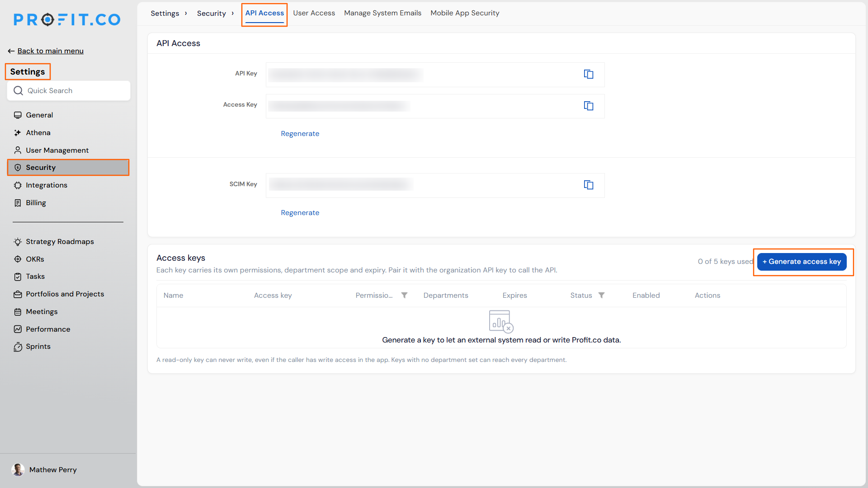Filter the Status column
Viewport: 868px width, 488px height.
pyautogui.click(x=601, y=296)
